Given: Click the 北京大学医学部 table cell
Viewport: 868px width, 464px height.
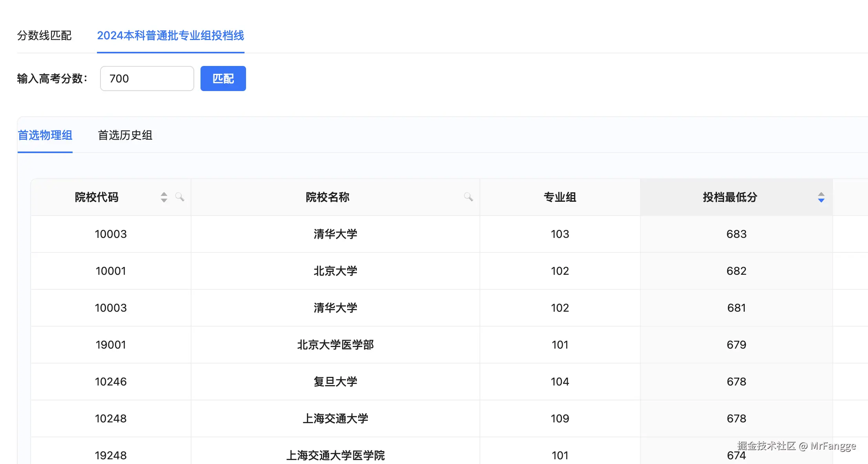Looking at the screenshot, I should [x=335, y=345].
